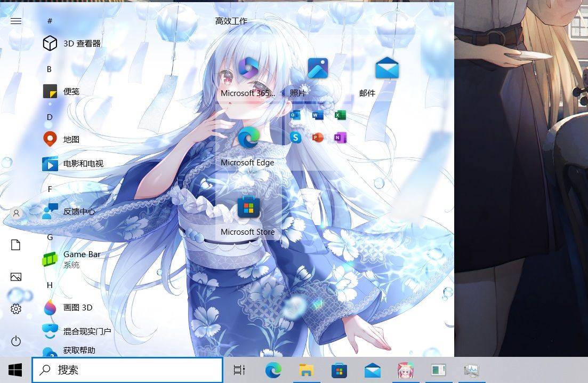Click the # letter header in app list
Screen dimensions: 588x383
point(50,21)
